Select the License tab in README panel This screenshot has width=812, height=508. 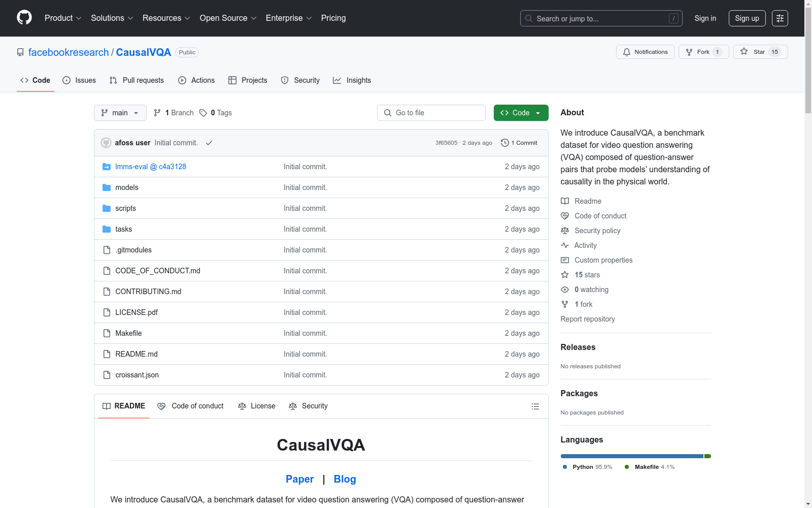click(257, 406)
